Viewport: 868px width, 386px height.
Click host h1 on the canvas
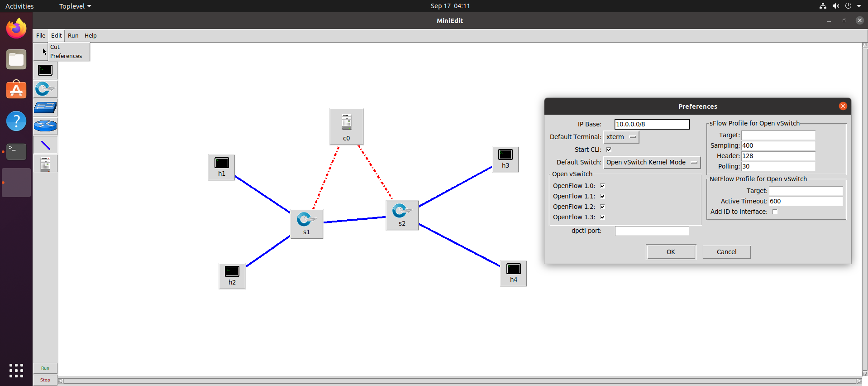[222, 167]
